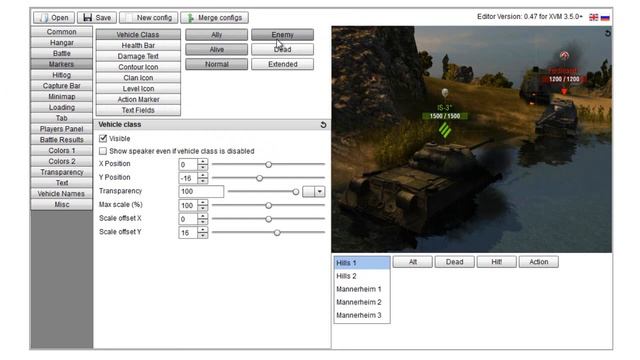Select the Normal mode toggle
This screenshot has width=640, height=360.
[x=216, y=64]
